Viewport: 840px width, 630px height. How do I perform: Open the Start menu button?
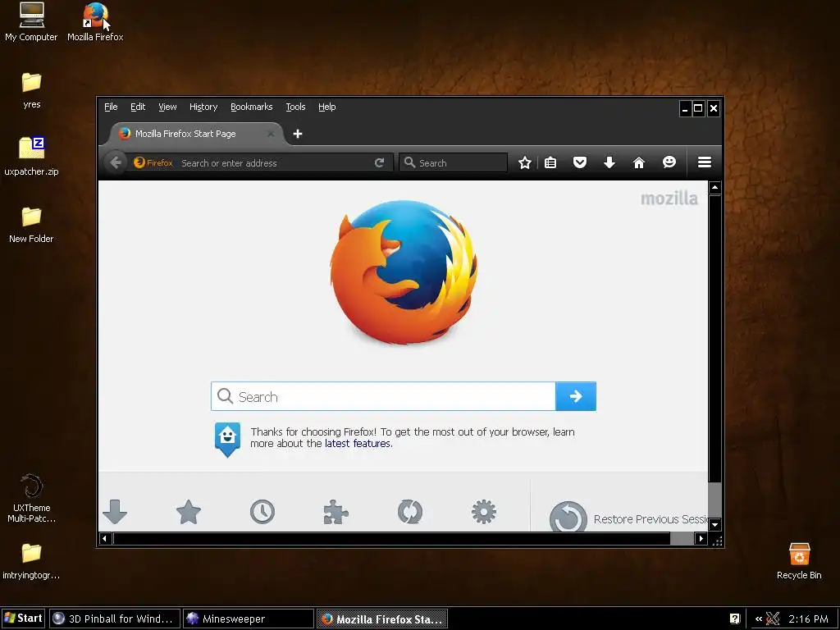click(23, 619)
